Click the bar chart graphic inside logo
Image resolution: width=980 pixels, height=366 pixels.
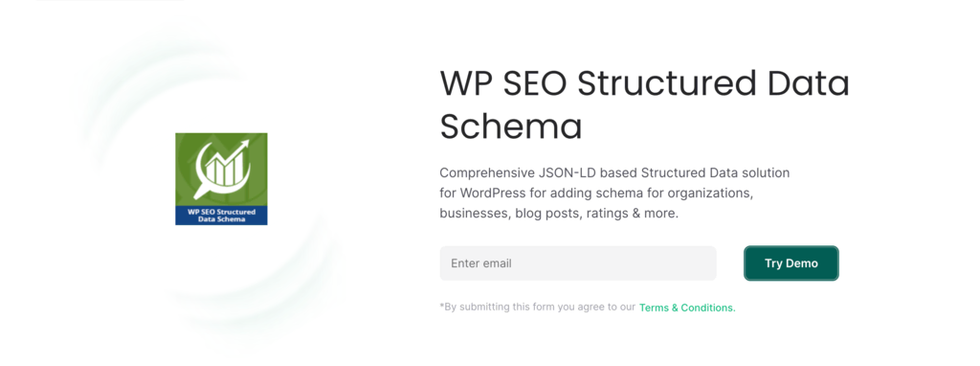[222, 171]
